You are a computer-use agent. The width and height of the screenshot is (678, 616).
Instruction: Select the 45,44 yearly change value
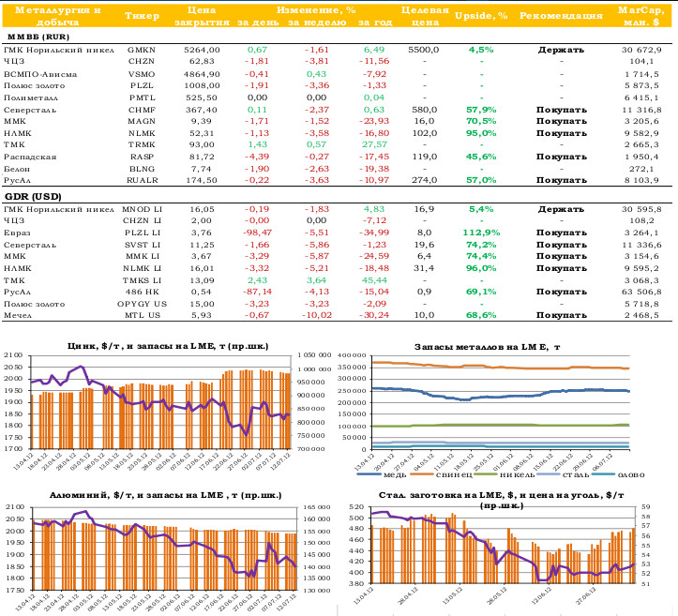[x=374, y=280]
